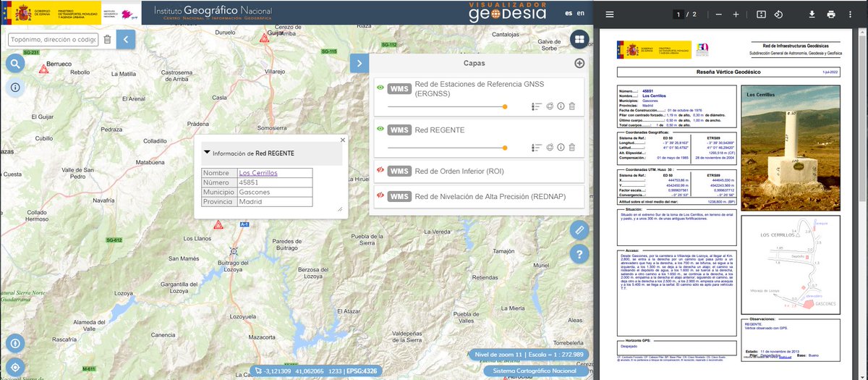Show legend for ERGNSS layer
Screen dimensions: 868x380
click(537, 106)
